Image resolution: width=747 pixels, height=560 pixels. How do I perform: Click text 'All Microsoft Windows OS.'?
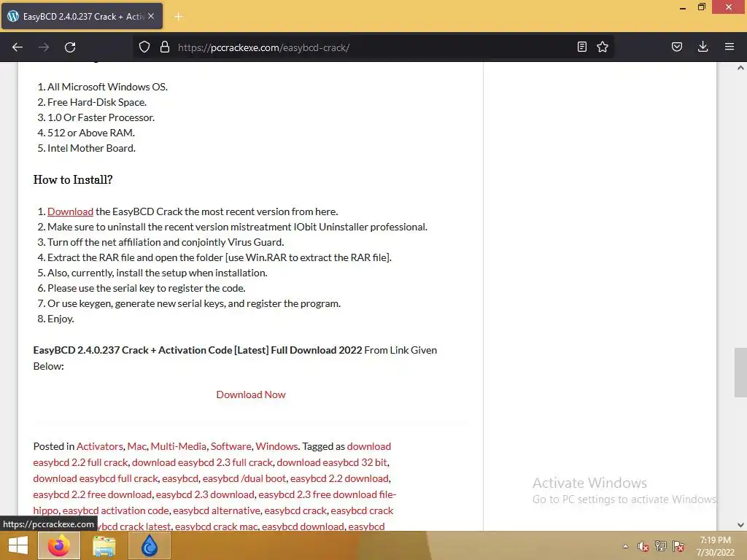[108, 87]
